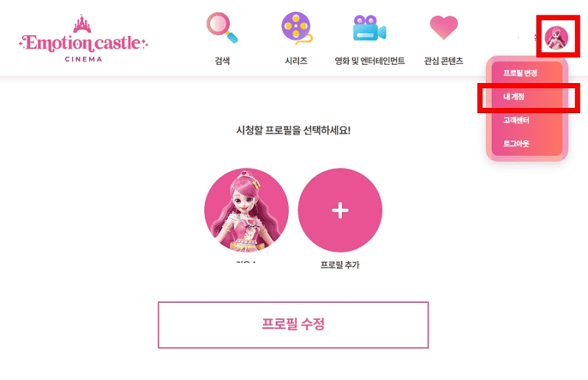Select the 검색 navigation label
This screenshot has width=588, height=380.
pyautogui.click(x=222, y=61)
